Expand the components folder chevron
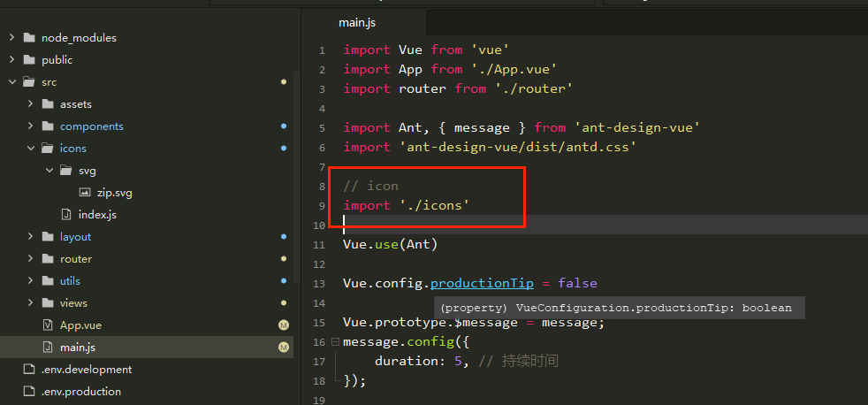868x405 pixels. click(31, 126)
